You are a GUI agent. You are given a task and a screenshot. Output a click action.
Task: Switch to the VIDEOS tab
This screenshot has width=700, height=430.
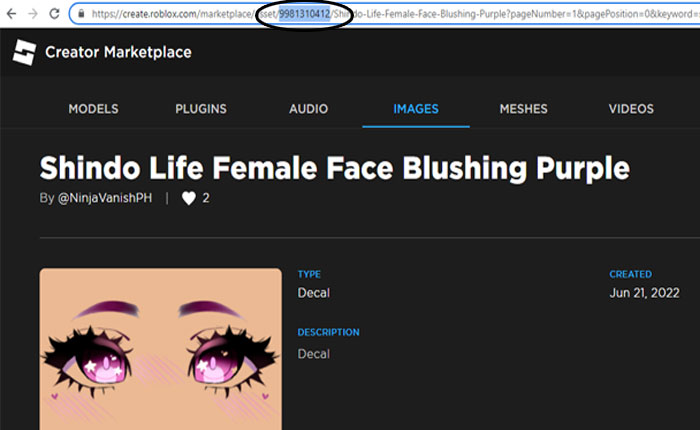point(630,109)
